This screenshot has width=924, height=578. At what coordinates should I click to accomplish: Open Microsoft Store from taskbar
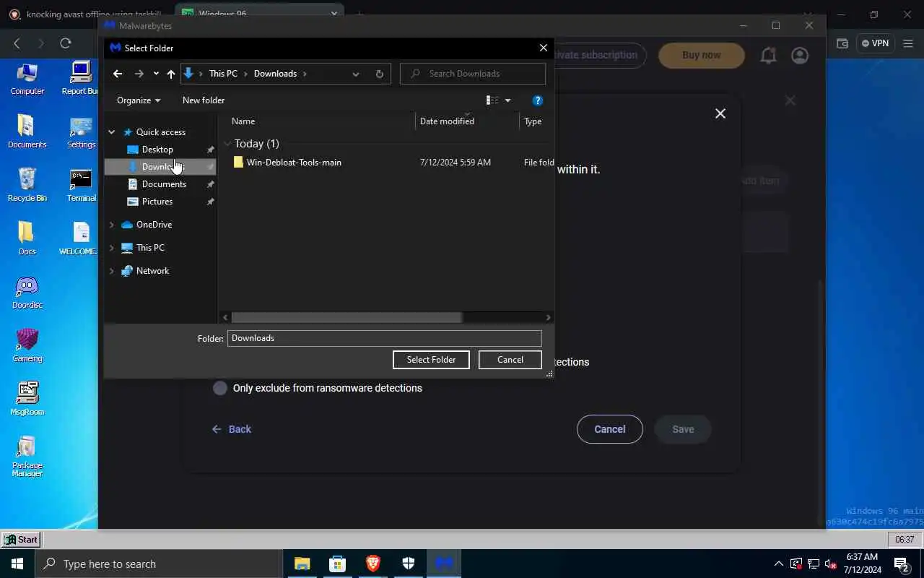pos(337,564)
